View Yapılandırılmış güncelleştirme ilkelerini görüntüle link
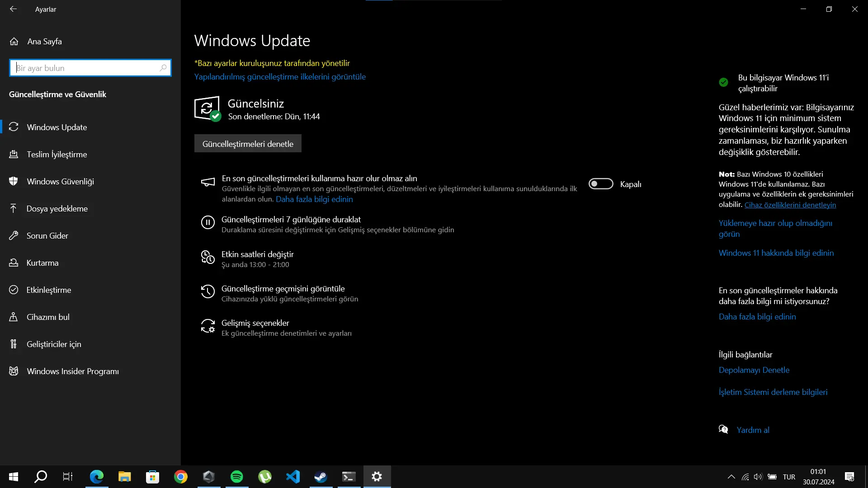This screenshot has width=868, height=488. (280, 77)
